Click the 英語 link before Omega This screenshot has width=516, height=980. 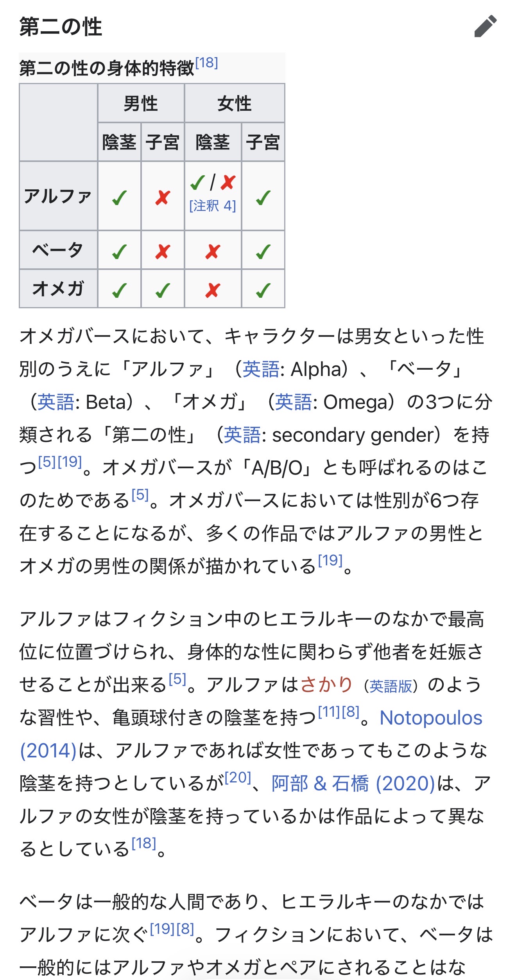tap(293, 402)
